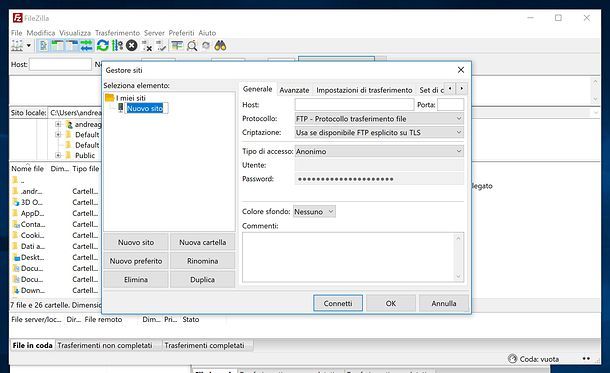Expand the Public tree node
This screenshot has width=610, height=373.
(x=58, y=155)
